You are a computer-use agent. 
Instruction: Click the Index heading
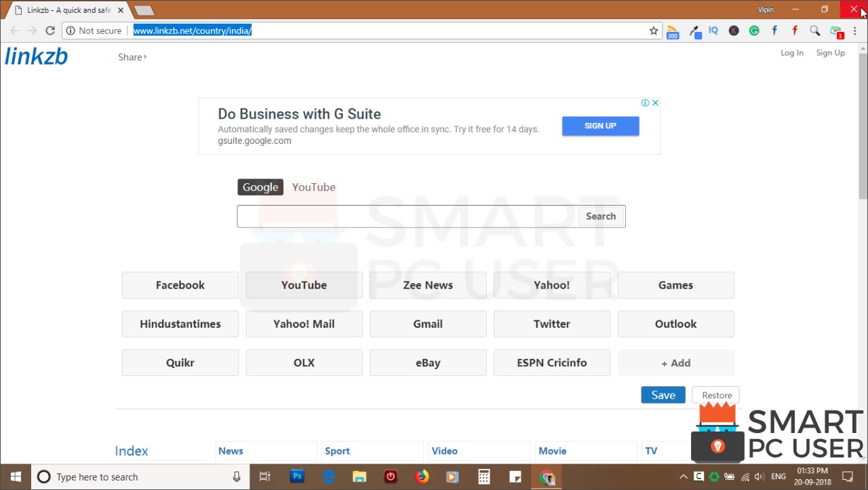[x=132, y=451]
